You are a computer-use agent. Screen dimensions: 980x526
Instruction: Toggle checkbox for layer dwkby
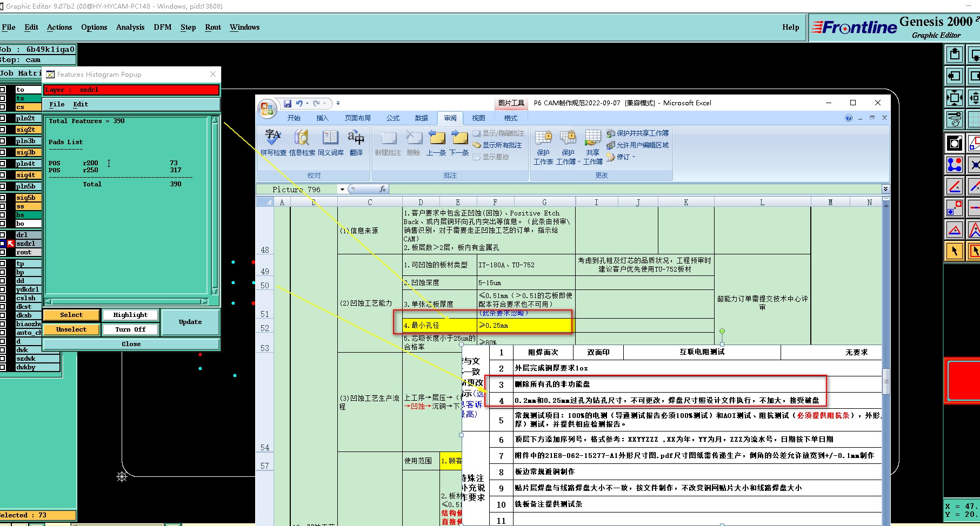[3, 367]
